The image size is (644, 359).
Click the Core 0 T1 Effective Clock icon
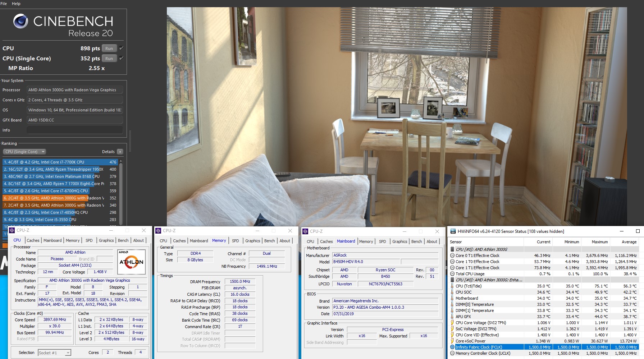click(x=452, y=256)
